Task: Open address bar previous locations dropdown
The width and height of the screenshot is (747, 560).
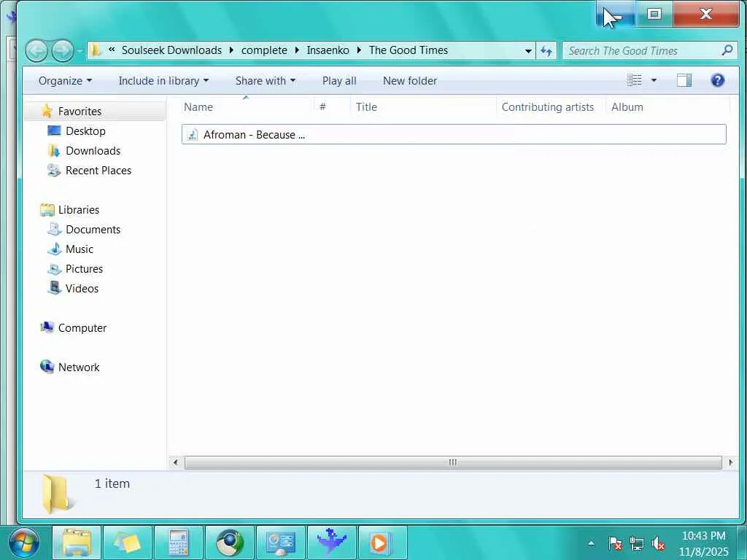Action: [528, 51]
